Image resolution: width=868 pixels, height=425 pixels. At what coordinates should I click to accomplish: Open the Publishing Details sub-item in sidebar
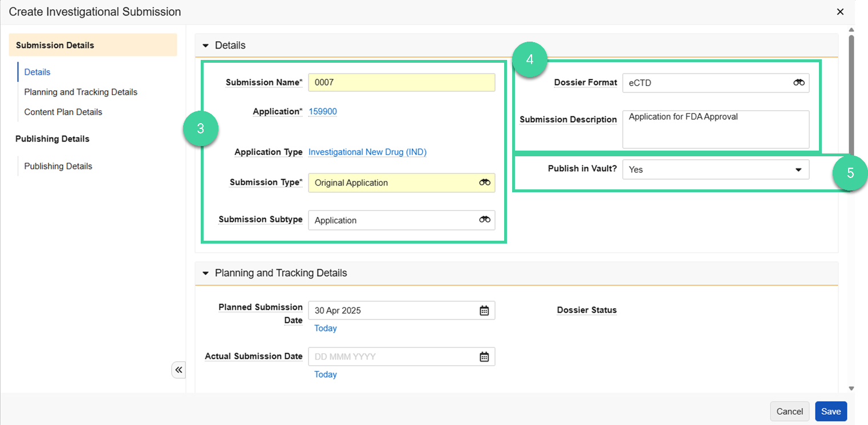click(58, 166)
